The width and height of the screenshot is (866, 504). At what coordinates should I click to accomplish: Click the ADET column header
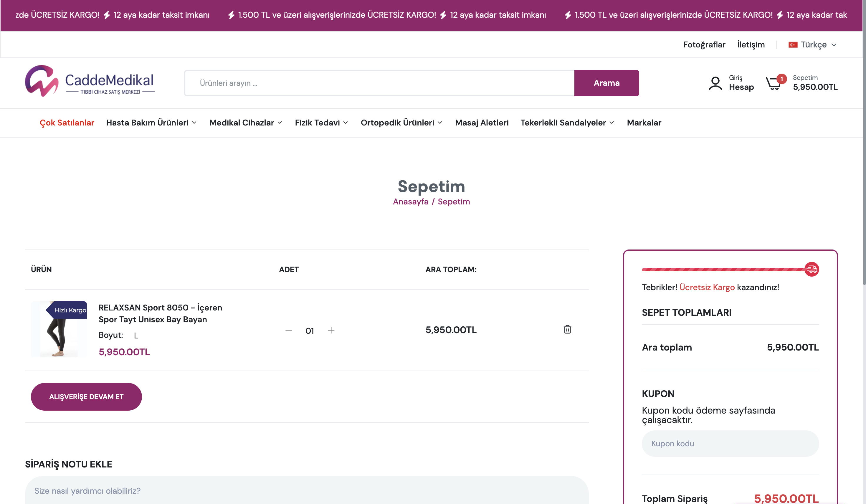[x=289, y=269]
